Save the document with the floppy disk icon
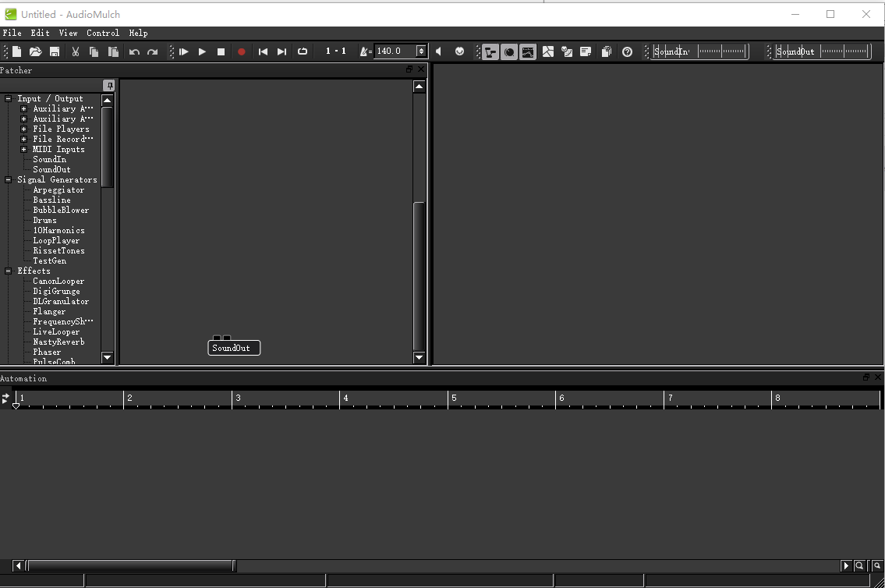 55,51
